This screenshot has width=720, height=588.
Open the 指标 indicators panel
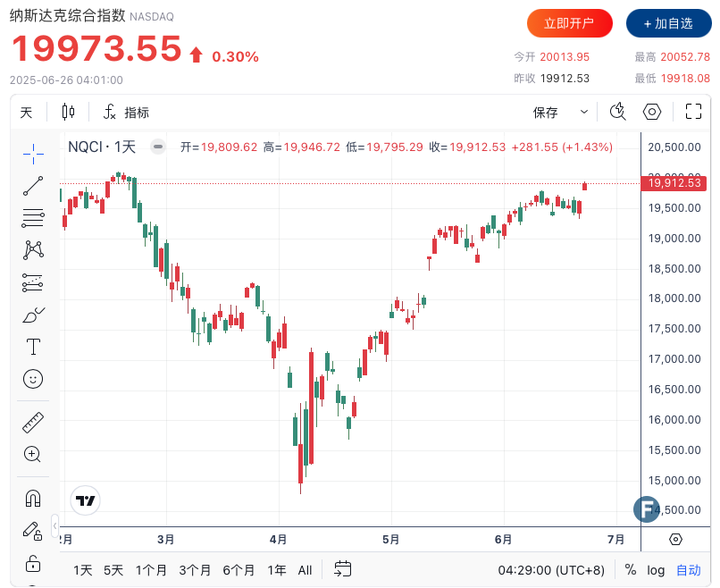(126, 112)
